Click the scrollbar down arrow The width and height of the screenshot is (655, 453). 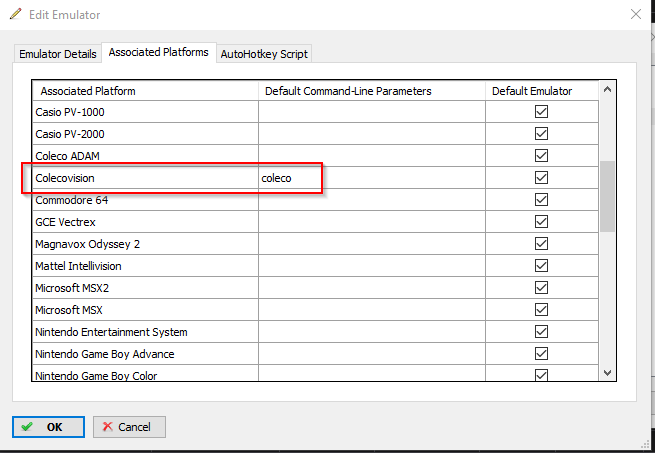pos(607,372)
